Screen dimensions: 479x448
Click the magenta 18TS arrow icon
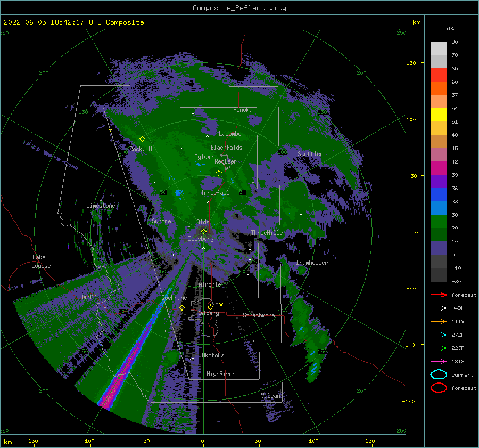click(x=439, y=361)
